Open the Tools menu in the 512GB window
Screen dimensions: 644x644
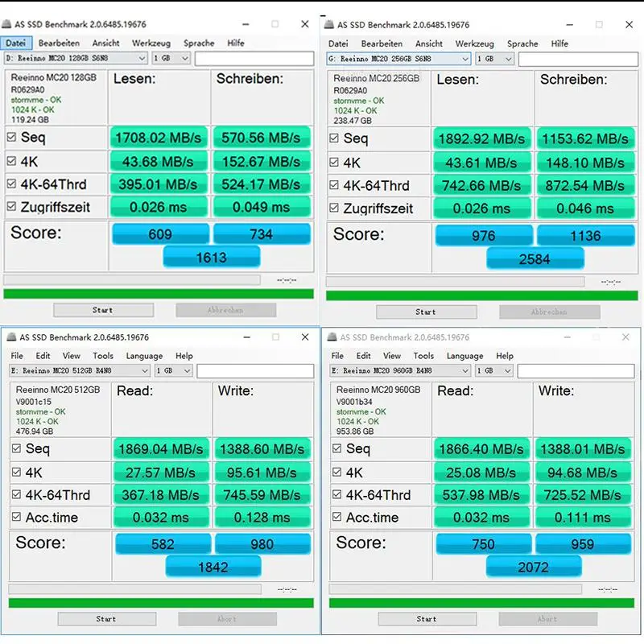click(103, 356)
